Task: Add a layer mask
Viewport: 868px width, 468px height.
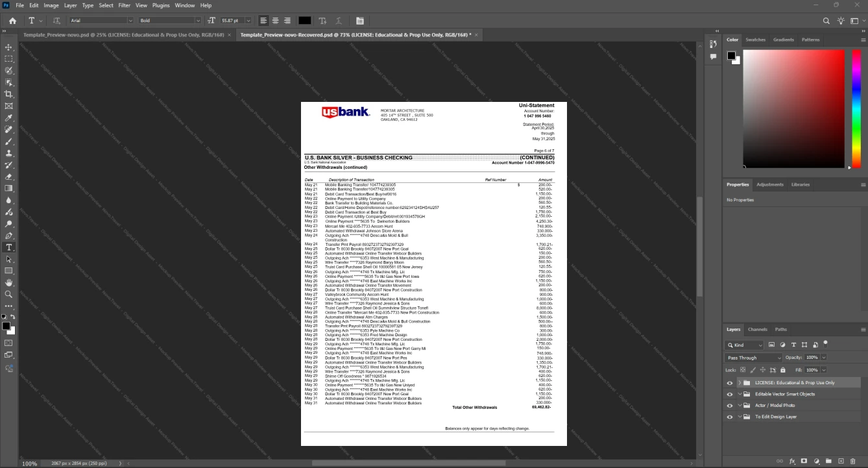Action: [x=804, y=461]
